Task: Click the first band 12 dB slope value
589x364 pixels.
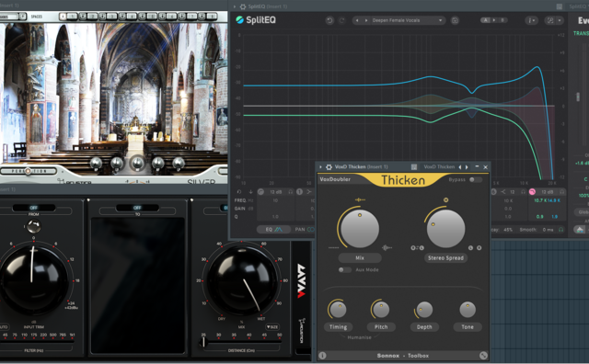Action: pyautogui.click(x=276, y=192)
